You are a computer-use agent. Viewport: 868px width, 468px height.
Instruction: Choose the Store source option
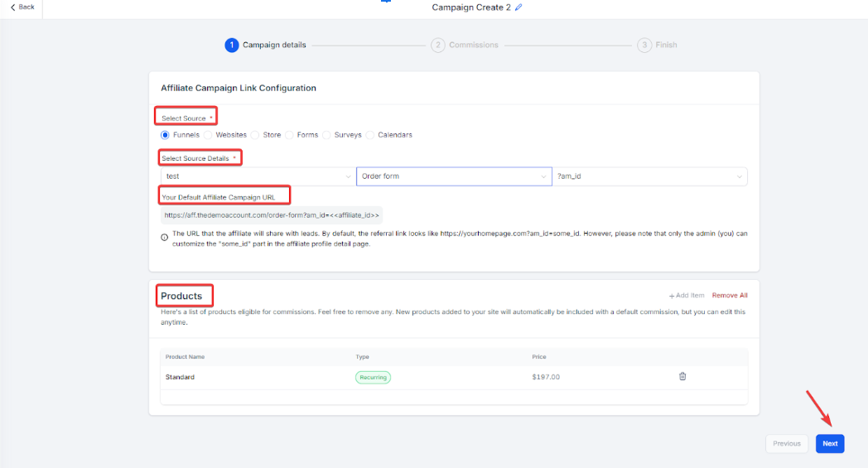coord(254,135)
